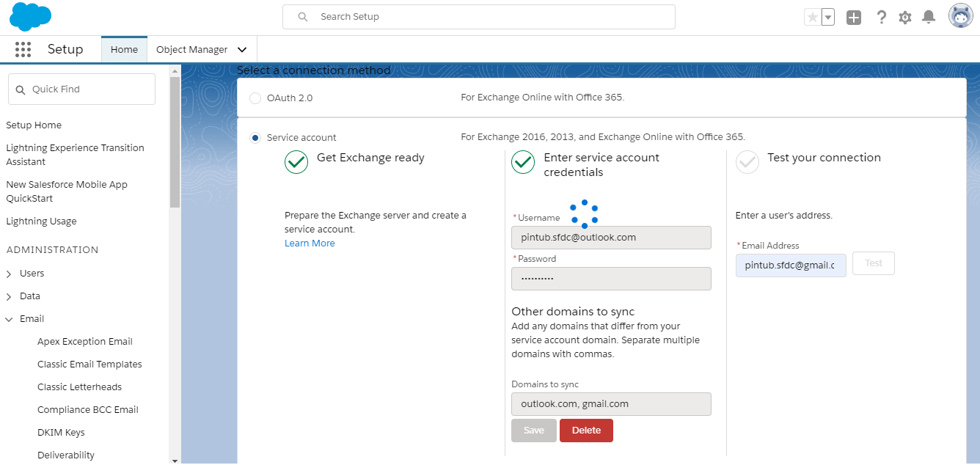
Task: Open Compliance BCC Email
Action: pos(88,410)
